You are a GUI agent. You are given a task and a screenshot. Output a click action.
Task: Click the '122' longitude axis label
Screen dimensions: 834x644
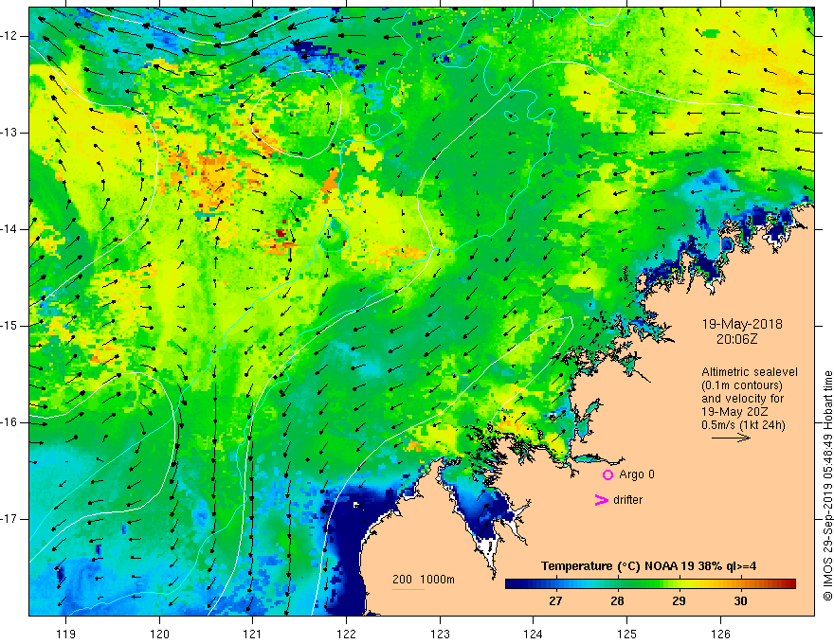point(346,634)
